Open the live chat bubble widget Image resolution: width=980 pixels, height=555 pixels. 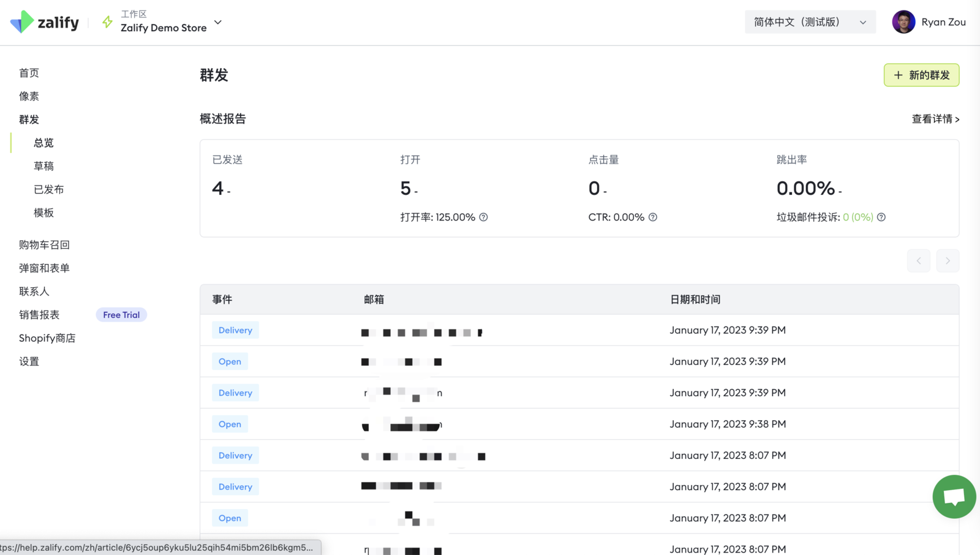pos(954,496)
